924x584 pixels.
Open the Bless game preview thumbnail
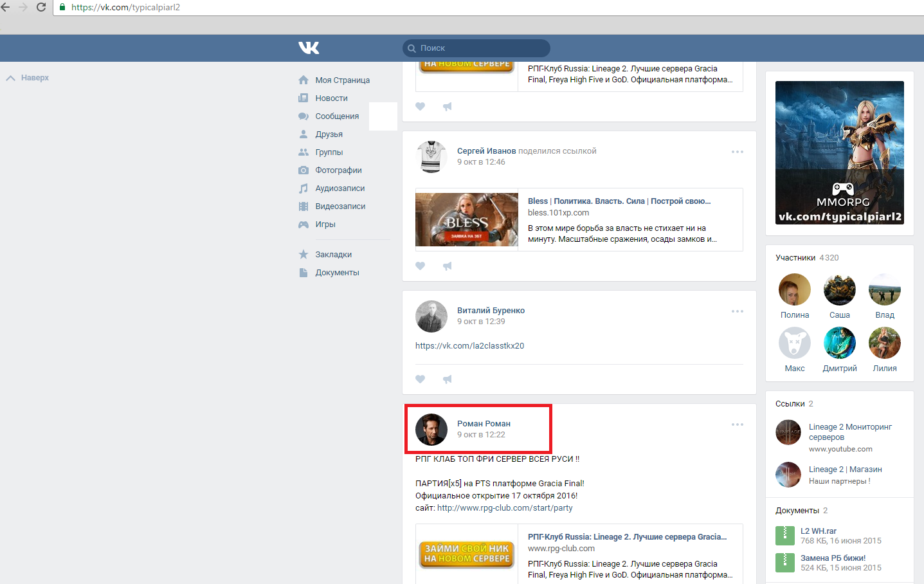pos(467,219)
